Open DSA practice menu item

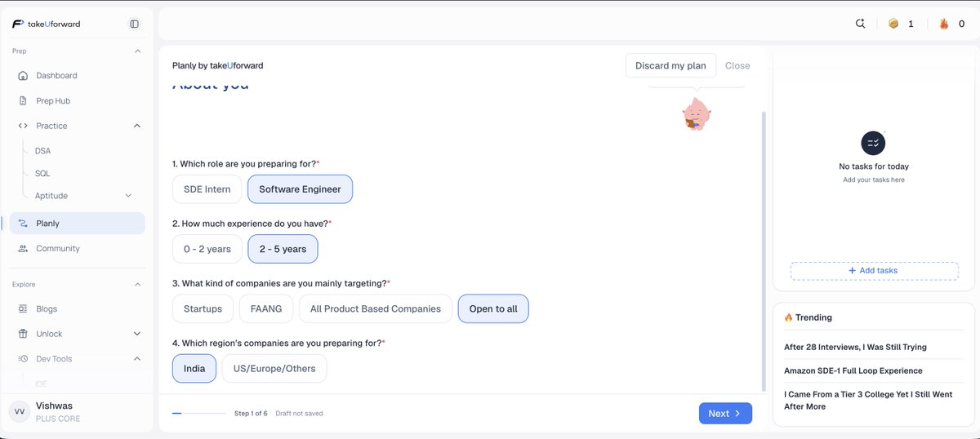42,151
